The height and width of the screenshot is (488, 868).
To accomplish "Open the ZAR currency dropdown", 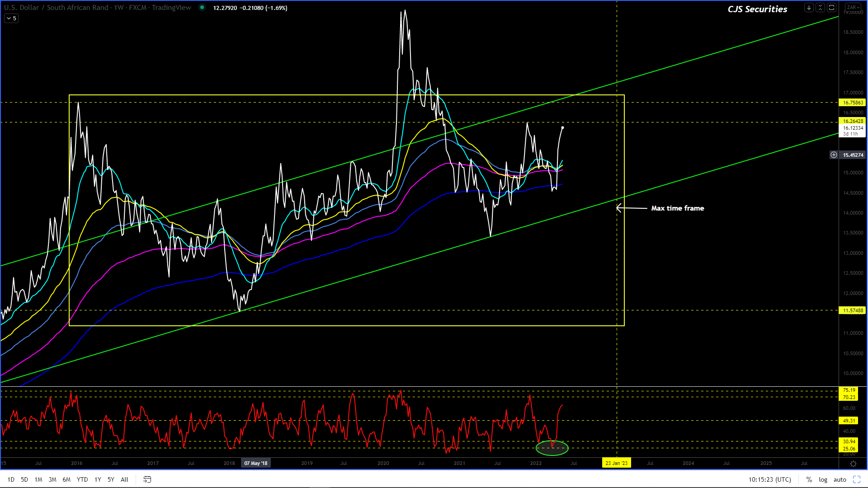I will (x=853, y=8).
